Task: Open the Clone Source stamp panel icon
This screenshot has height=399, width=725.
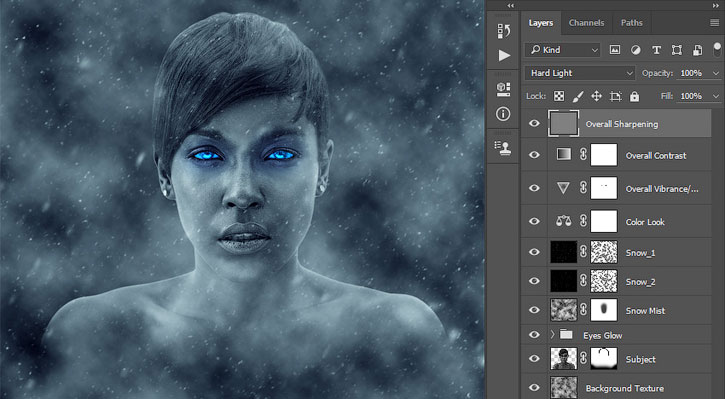Action: click(x=503, y=148)
